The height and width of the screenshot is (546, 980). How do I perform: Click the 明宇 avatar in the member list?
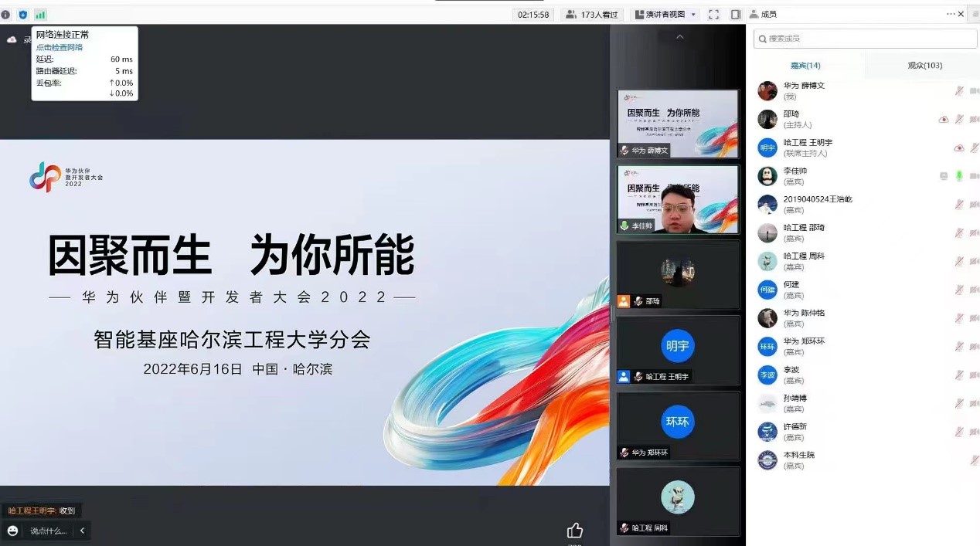767,148
